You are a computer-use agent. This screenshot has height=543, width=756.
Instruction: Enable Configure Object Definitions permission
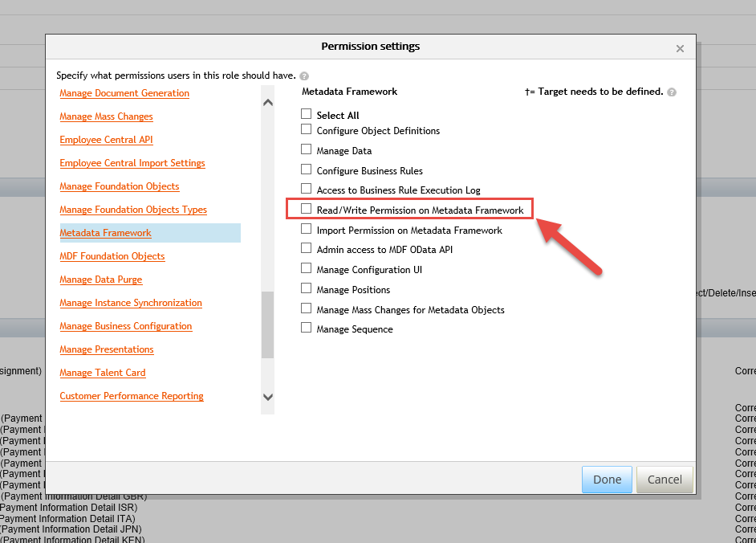pos(306,129)
